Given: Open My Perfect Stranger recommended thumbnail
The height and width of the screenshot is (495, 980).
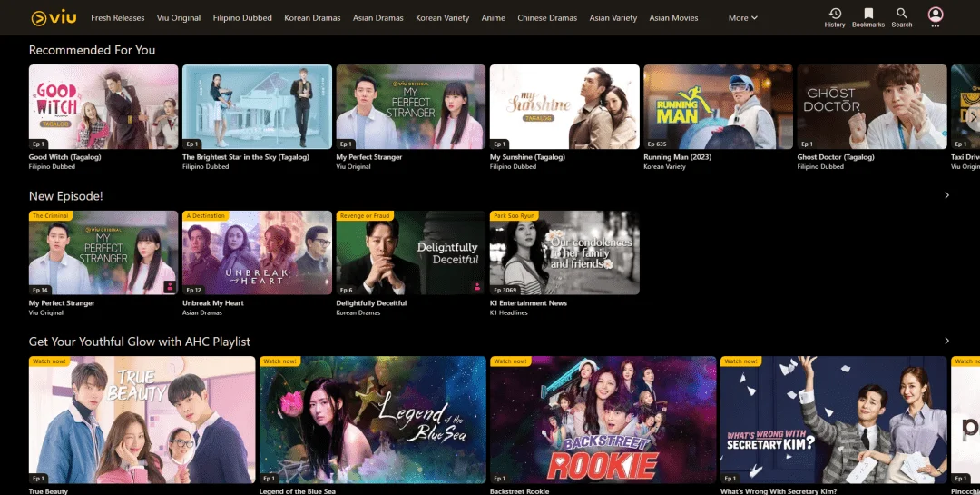Looking at the screenshot, I should 411,106.
